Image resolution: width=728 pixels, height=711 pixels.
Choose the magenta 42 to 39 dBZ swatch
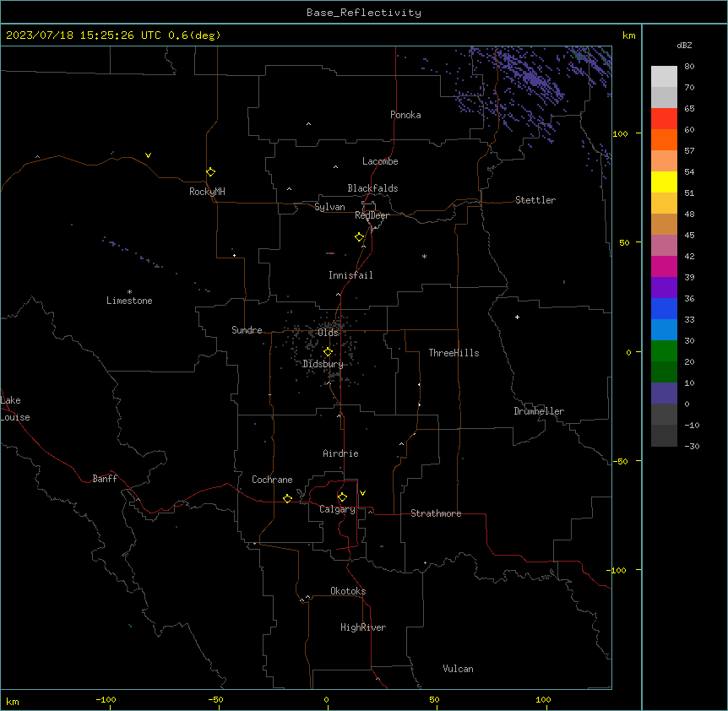[x=664, y=266]
